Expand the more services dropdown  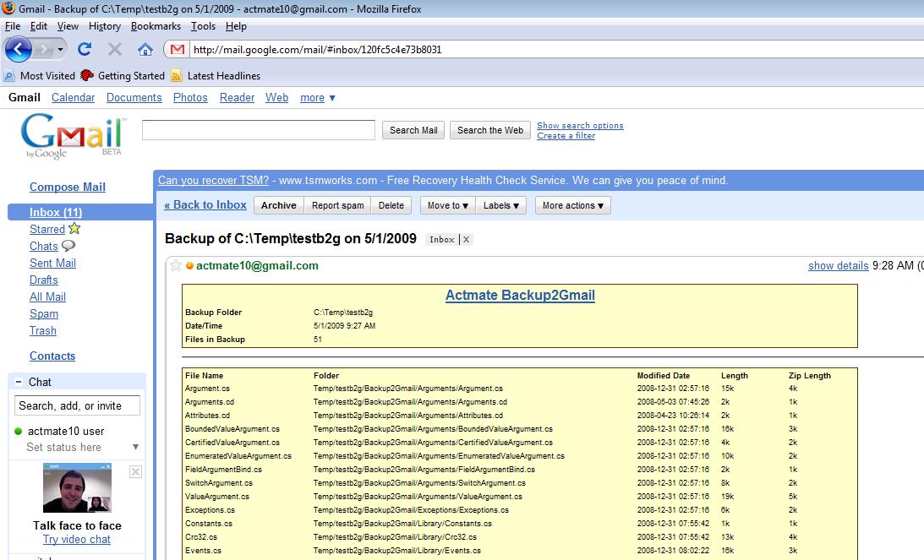tap(318, 98)
